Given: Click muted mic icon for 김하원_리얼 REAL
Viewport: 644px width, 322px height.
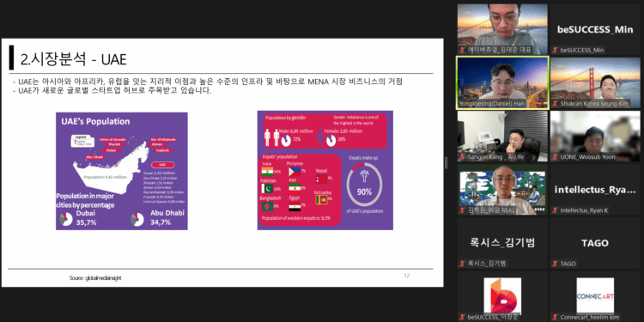Looking at the screenshot, I should [463, 210].
